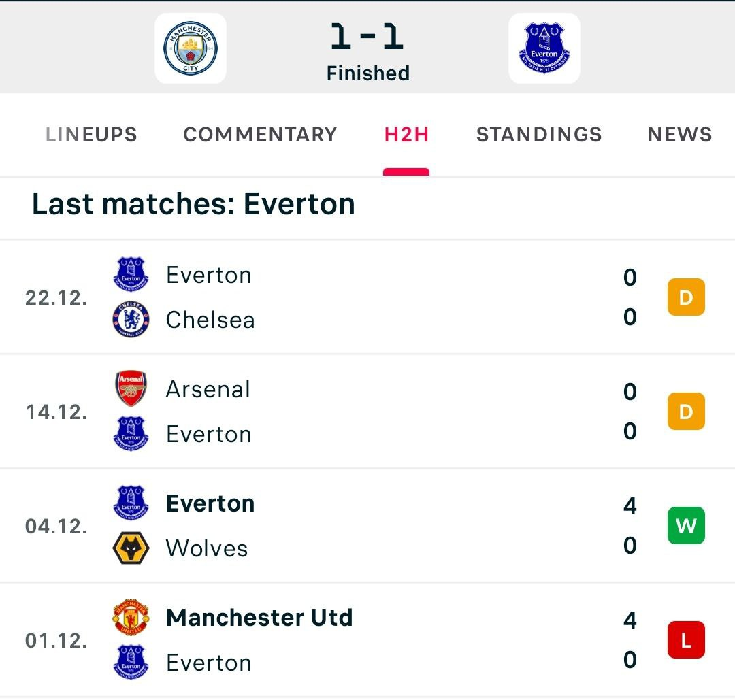The height and width of the screenshot is (700, 735).
Task: Select the H2H tab
Action: click(x=406, y=135)
